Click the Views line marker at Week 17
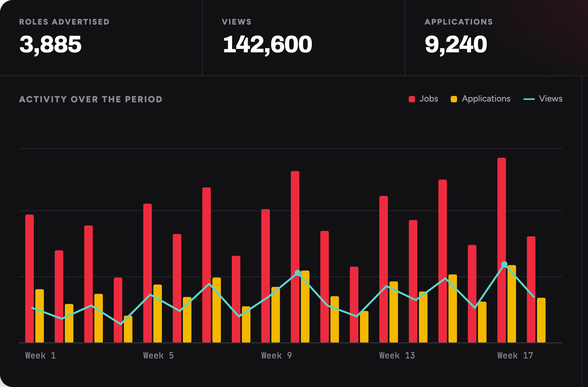 504,264
